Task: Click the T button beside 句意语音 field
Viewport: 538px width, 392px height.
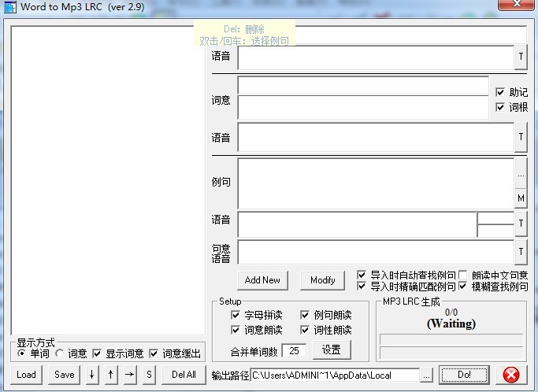Action: pyautogui.click(x=521, y=252)
